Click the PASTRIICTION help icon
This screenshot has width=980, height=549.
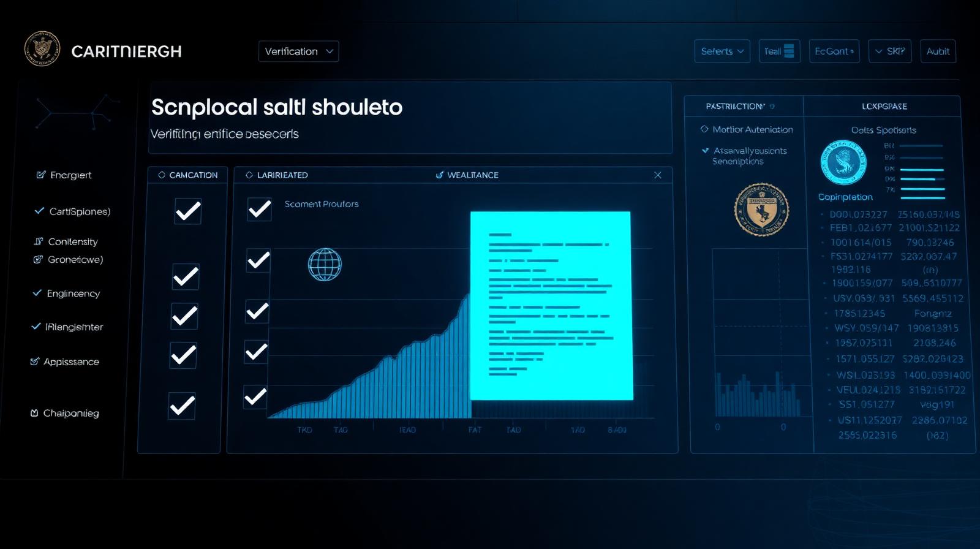[x=772, y=107]
